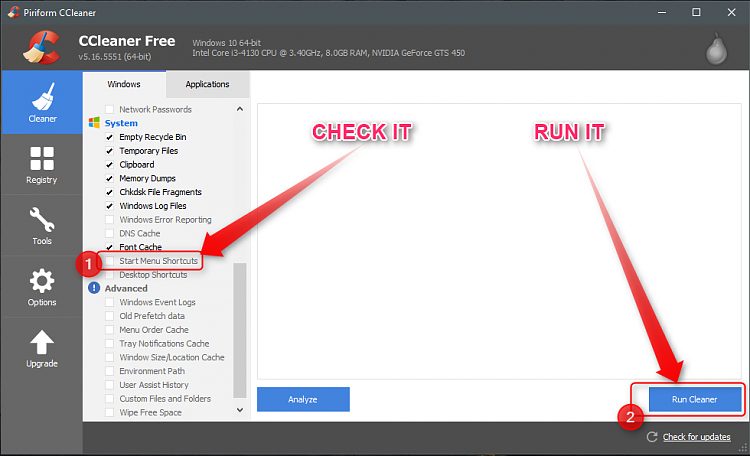750x456 pixels.
Task: Check Start Menu Shortcuts
Action: pyautogui.click(x=110, y=261)
